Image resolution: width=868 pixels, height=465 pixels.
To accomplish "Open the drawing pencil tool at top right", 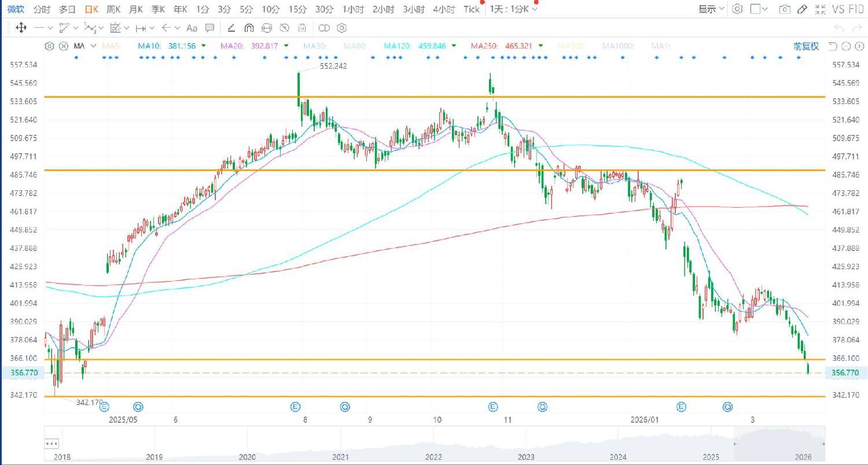I will tap(802, 9).
